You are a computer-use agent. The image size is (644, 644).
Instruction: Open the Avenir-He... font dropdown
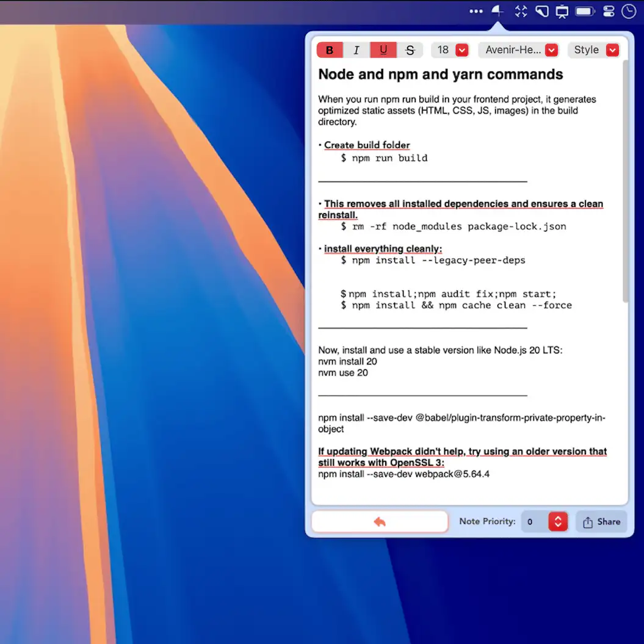519,50
